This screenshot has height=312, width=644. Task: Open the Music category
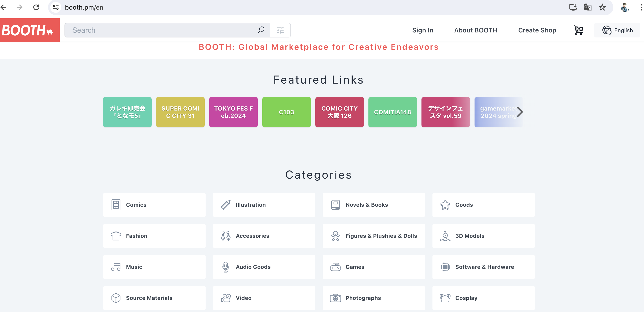154,267
